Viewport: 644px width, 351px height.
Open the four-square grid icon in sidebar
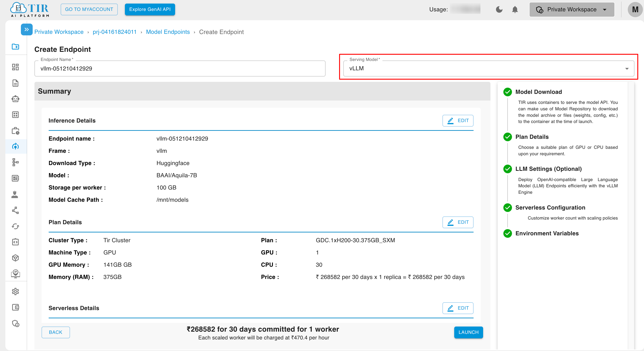pyautogui.click(x=16, y=115)
